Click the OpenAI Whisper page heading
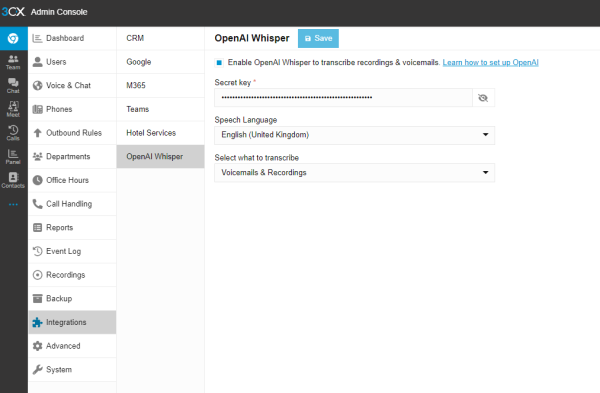Image resolution: width=600 pixels, height=393 pixels. 252,38
